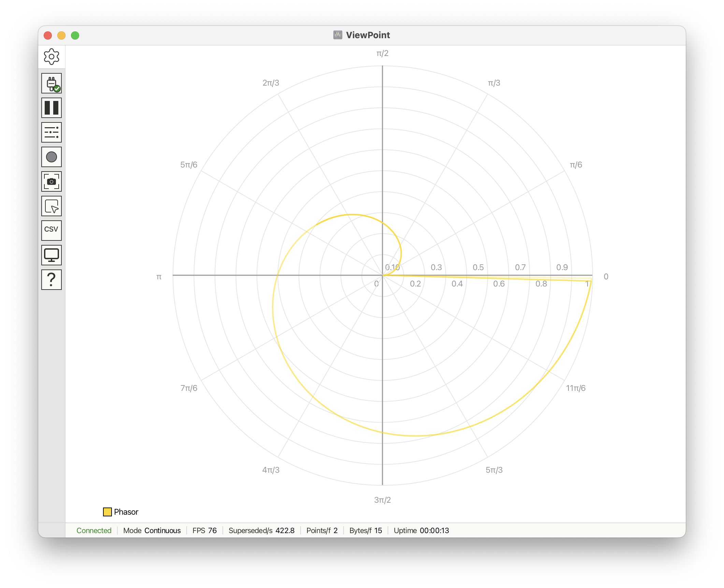Open the sliders options panel
724x588 pixels.
click(52, 132)
